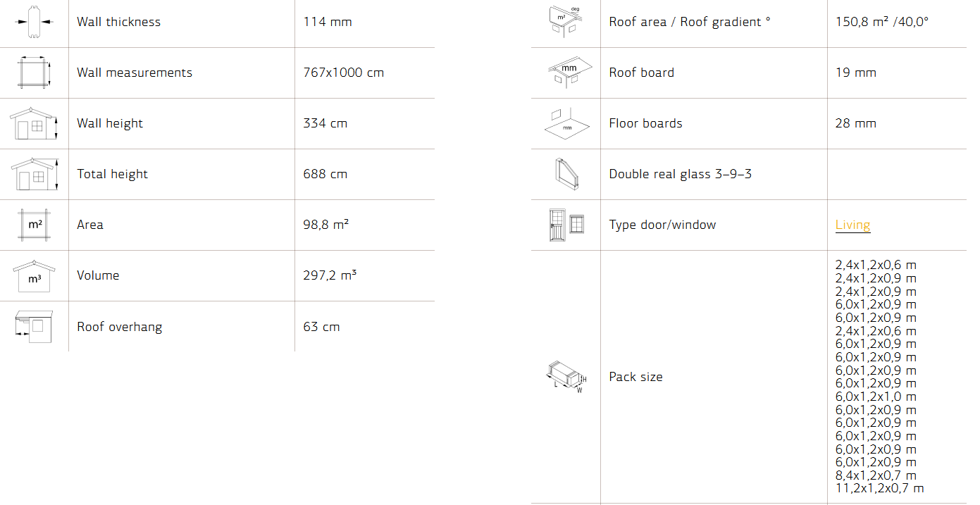Click the door and window type icon
Screen dimensions: 980x505
coord(566,225)
